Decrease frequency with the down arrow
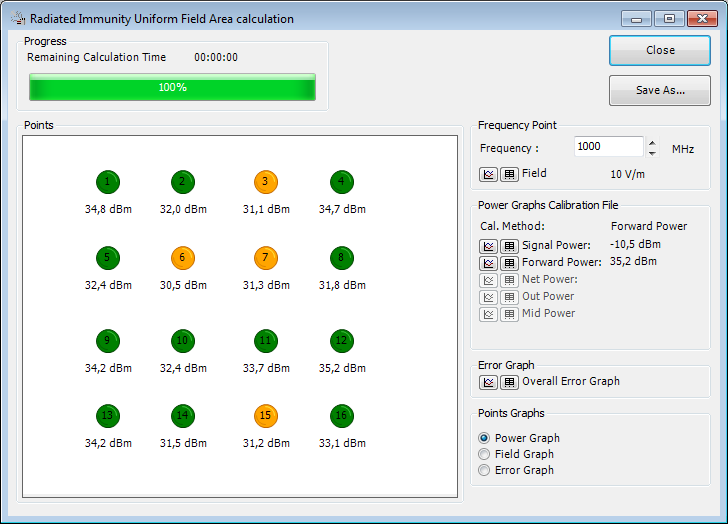Viewport: 728px width, 524px height. pyautogui.click(x=653, y=153)
